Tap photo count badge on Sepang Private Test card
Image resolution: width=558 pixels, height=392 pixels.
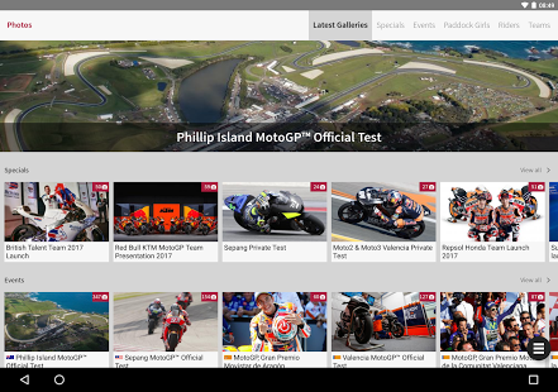[318, 187]
